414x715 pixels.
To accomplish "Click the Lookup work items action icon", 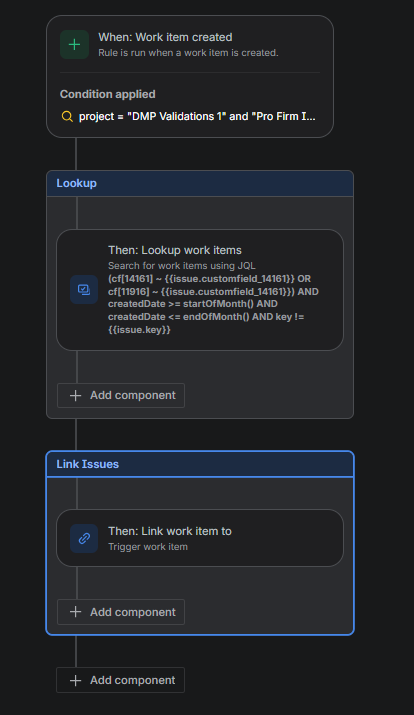I will point(84,290).
